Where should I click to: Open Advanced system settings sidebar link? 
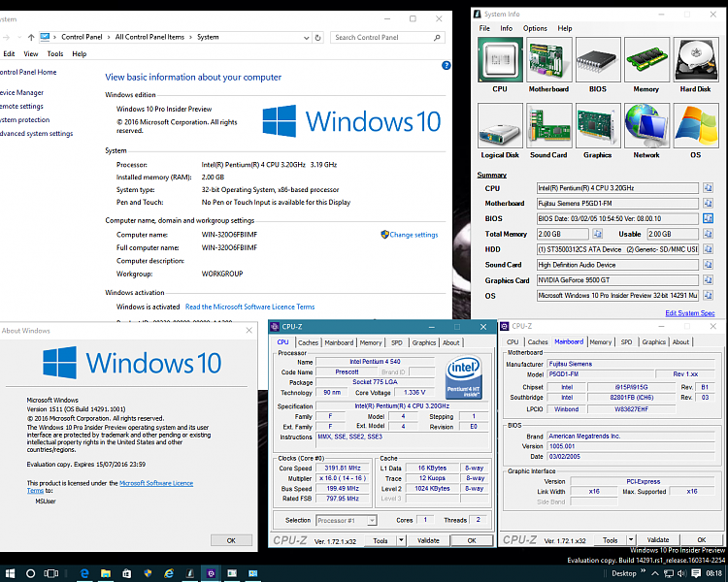point(36,134)
